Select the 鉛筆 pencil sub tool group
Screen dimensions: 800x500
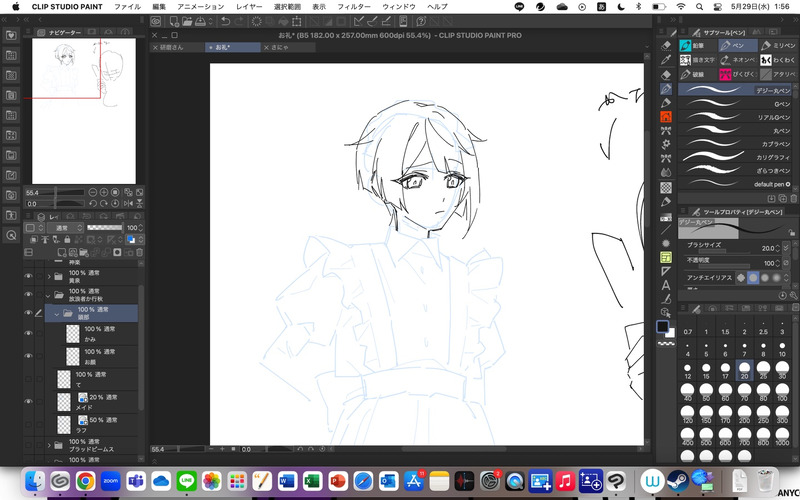point(698,45)
